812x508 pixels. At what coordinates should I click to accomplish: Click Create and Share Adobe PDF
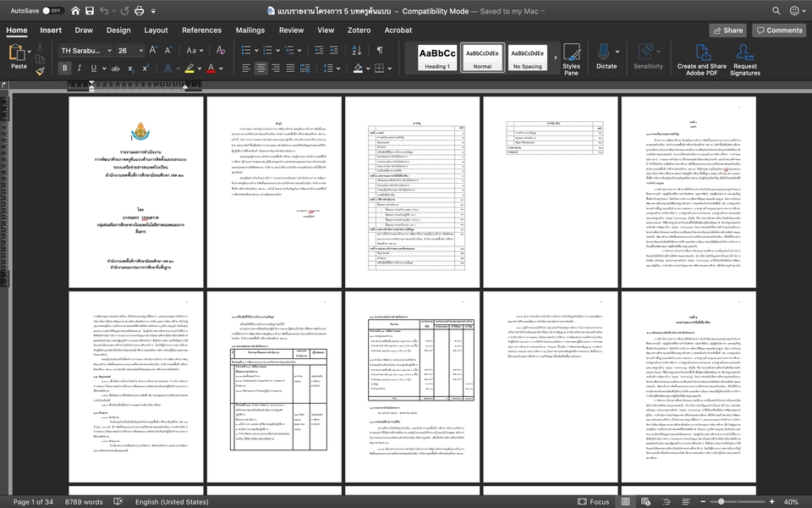(x=702, y=59)
